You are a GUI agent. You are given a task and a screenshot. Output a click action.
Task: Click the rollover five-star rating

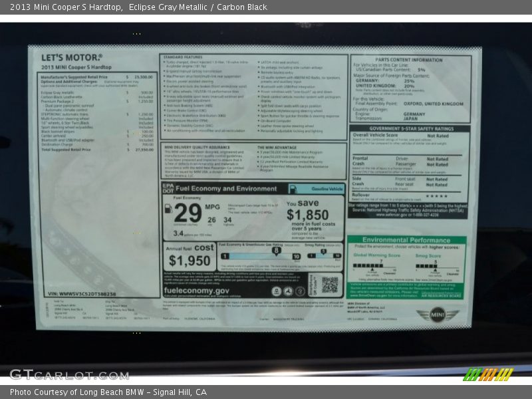coord(436,196)
